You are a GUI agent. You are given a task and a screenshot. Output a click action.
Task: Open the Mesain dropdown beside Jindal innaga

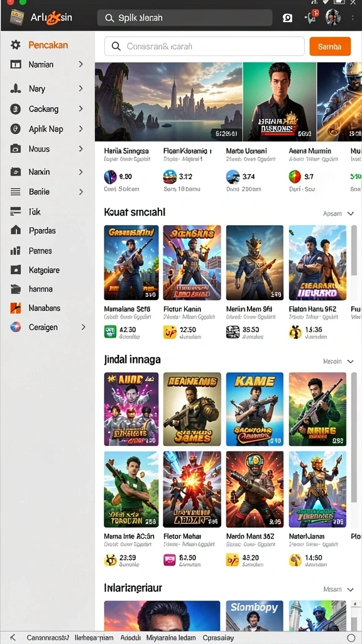(338, 362)
